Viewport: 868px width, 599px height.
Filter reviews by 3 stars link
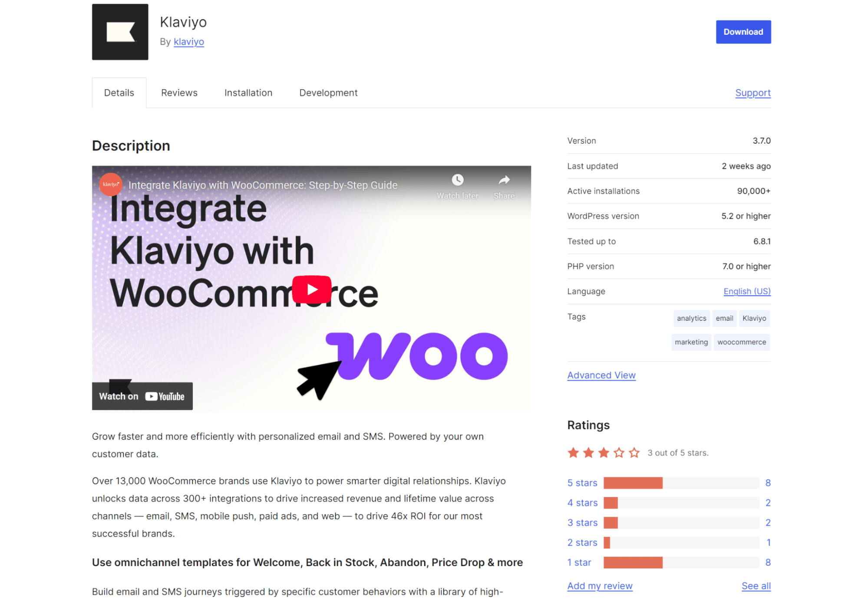coord(582,523)
